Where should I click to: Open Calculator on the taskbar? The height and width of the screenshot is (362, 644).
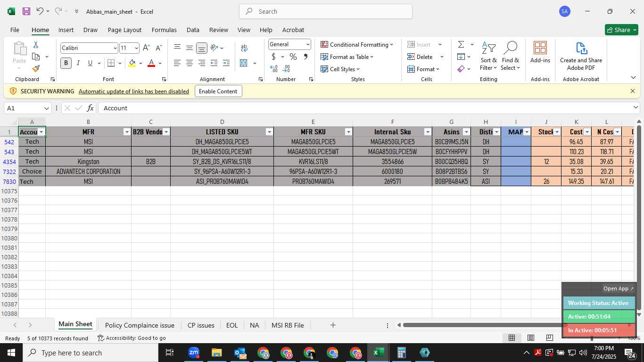(x=402, y=353)
